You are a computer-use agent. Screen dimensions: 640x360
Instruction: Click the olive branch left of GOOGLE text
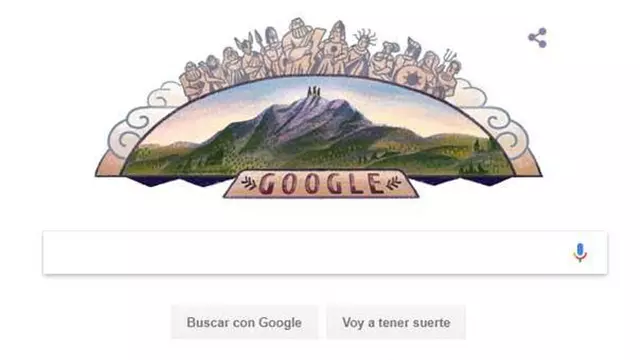pyautogui.click(x=249, y=183)
